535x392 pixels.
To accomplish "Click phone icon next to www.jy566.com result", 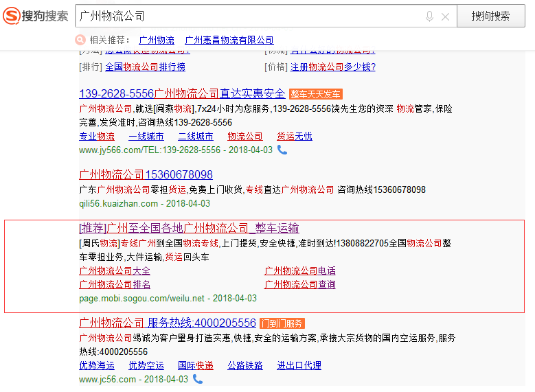I will [282, 150].
